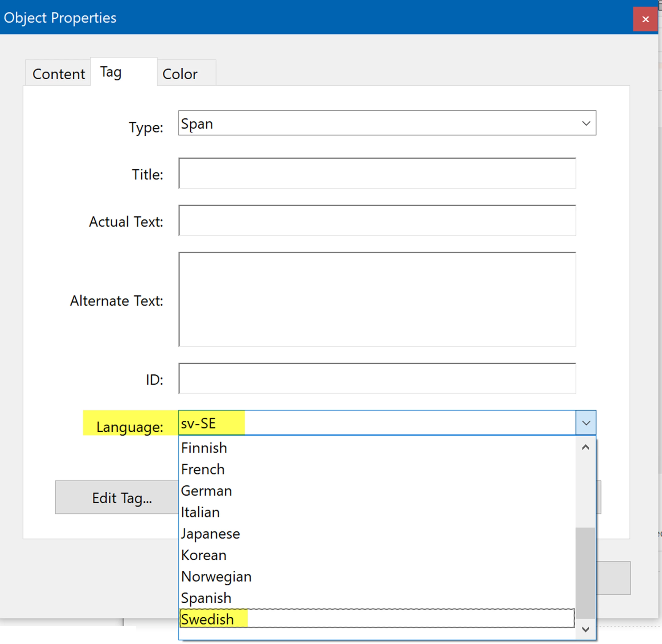Collapse the Language dropdown arrow

(x=586, y=423)
